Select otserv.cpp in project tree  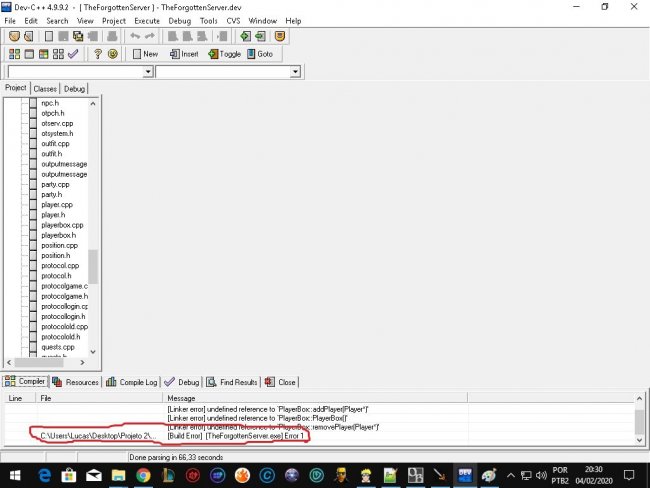[x=57, y=123]
